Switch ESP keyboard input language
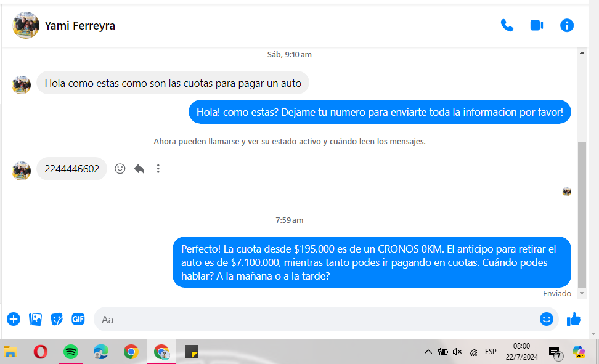 [491, 352]
